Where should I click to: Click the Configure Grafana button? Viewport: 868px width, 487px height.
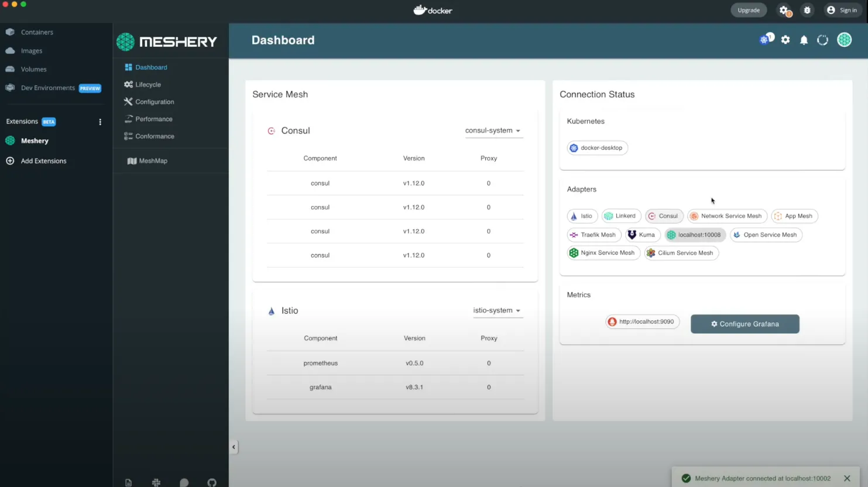(x=745, y=324)
